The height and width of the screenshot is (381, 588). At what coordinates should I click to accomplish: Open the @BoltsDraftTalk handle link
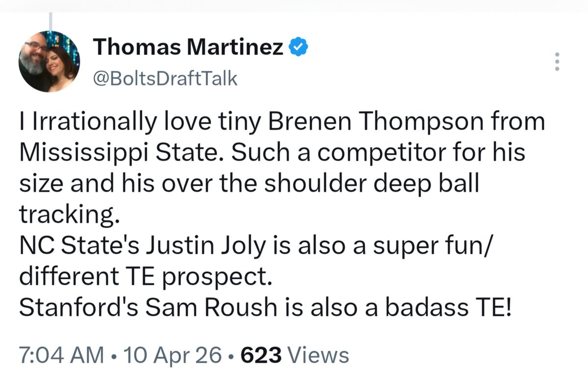(165, 78)
